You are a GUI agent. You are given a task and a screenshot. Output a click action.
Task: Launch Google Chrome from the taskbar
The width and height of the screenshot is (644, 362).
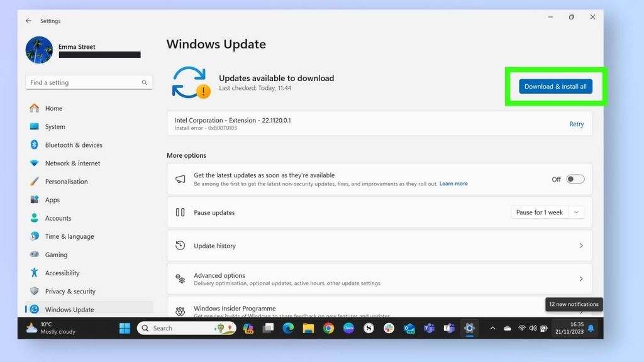click(328, 328)
